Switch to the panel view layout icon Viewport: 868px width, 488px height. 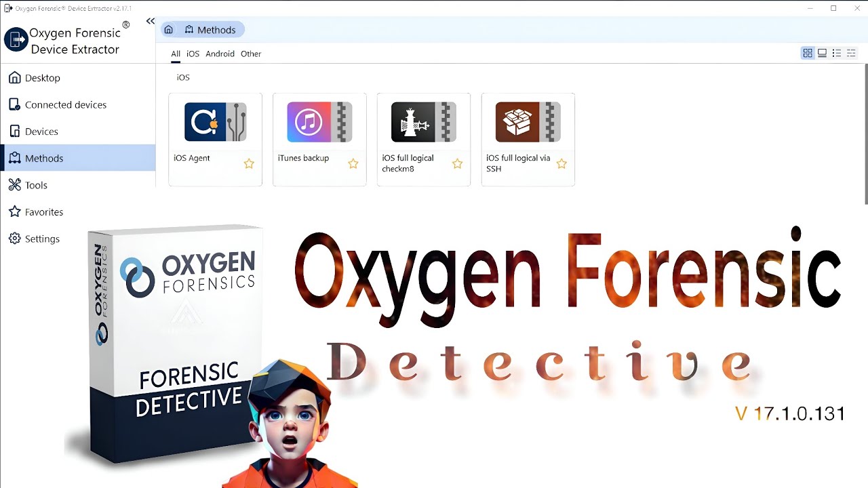coord(822,53)
